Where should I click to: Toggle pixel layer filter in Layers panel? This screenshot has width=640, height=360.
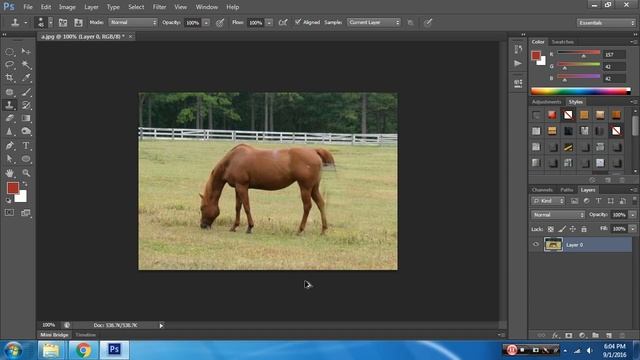point(574,201)
